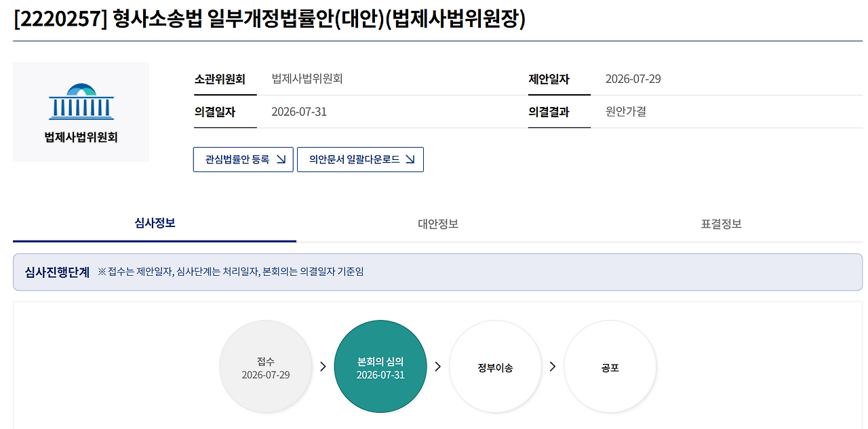Screen dimensions: 868x429
Task: Click the 접수 2026-07-29 stage circle
Action: point(266,367)
